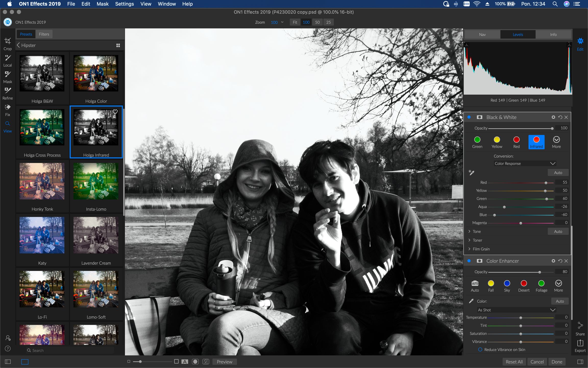Open Black & White filter settings gear

[553, 117]
